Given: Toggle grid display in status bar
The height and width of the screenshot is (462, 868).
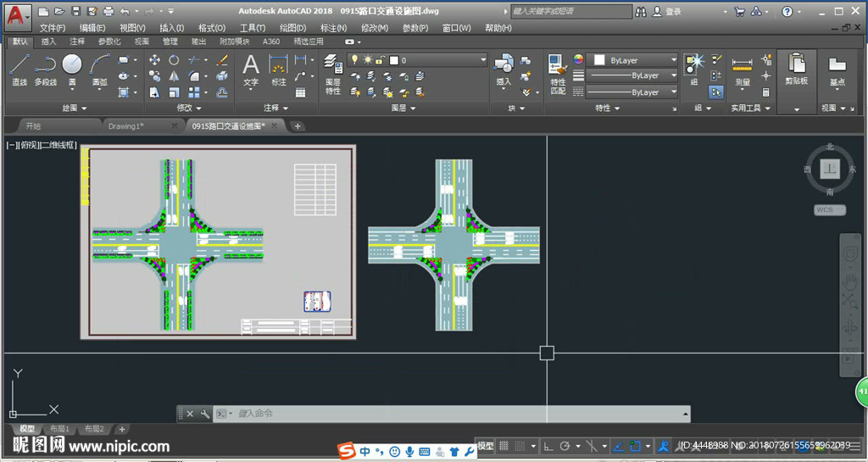Looking at the screenshot, I should click(x=504, y=446).
